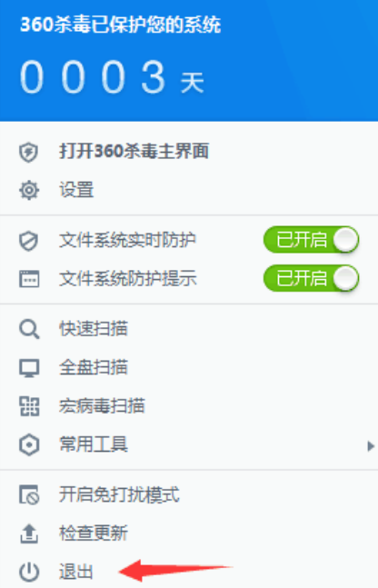
Task: Click the puzzle icon for 宏病毒扫描
Action: click(x=29, y=406)
